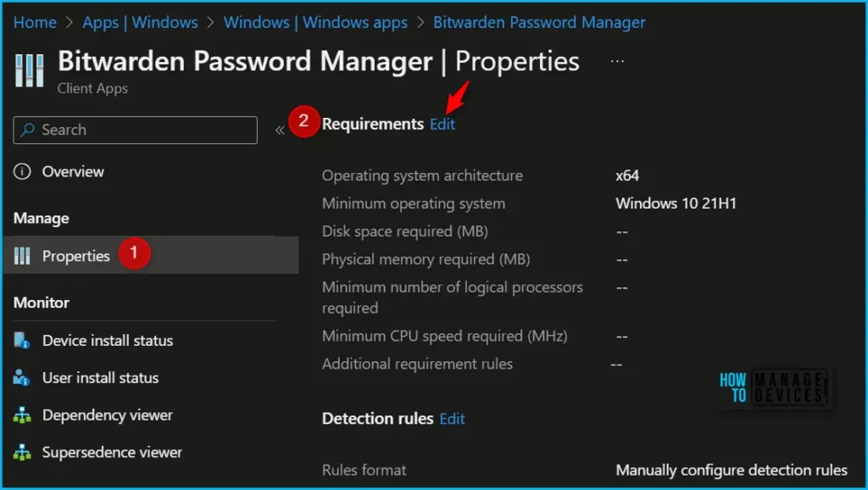Click the Overview info icon
868x490 pixels.
point(22,171)
